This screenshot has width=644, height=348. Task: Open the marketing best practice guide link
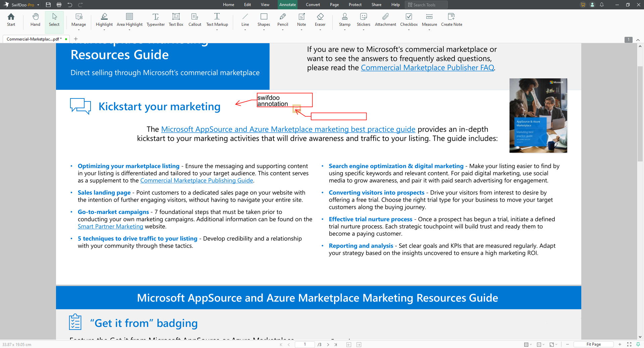(x=288, y=129)
